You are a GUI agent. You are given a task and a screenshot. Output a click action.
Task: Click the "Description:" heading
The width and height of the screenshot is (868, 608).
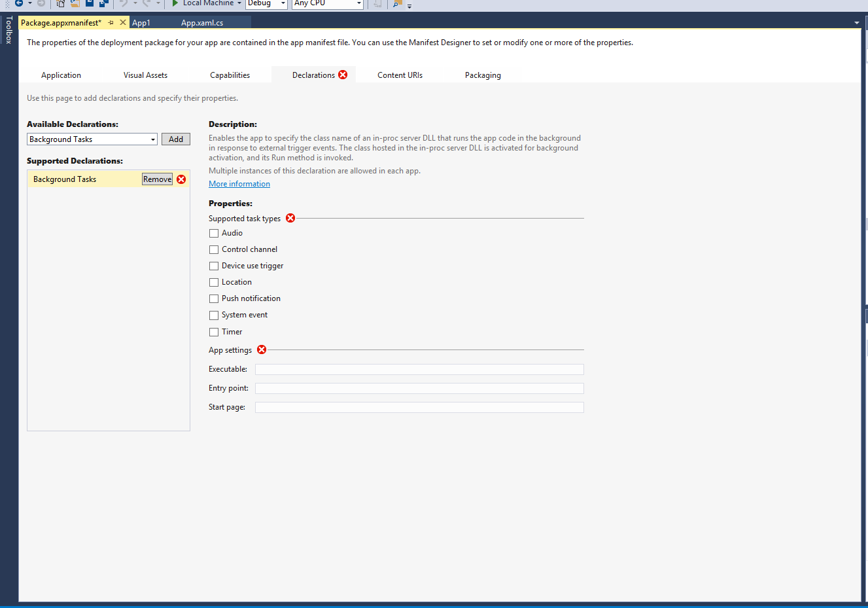(233, 124)
